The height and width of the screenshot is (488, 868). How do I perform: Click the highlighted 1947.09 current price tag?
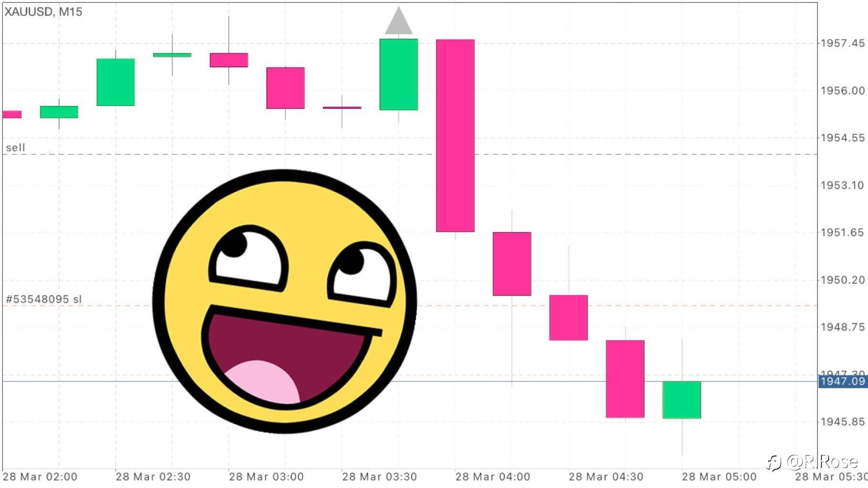point(843,381)
